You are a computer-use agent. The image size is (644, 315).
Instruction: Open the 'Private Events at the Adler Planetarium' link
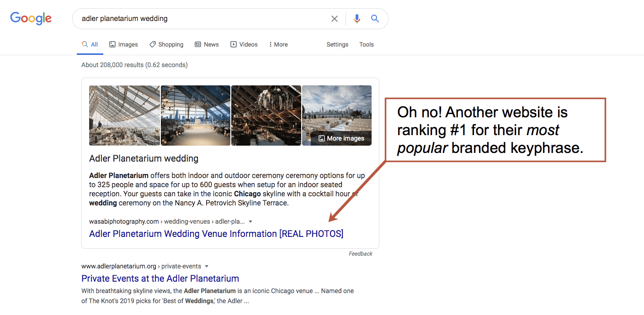click(160, 278)
